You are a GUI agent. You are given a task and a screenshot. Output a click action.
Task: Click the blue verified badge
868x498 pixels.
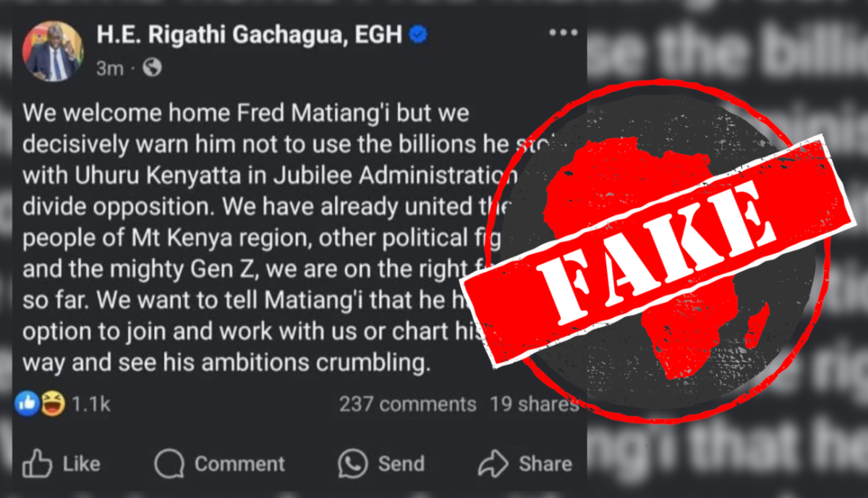tap(418, 34)
